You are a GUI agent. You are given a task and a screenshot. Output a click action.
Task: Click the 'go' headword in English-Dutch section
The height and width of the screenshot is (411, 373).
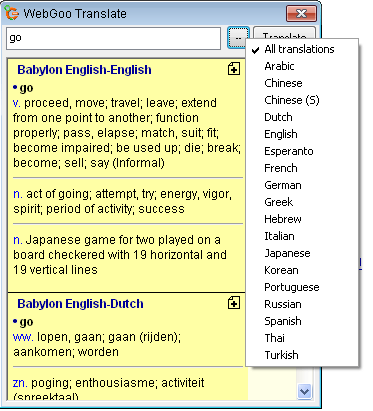point(26,322)
